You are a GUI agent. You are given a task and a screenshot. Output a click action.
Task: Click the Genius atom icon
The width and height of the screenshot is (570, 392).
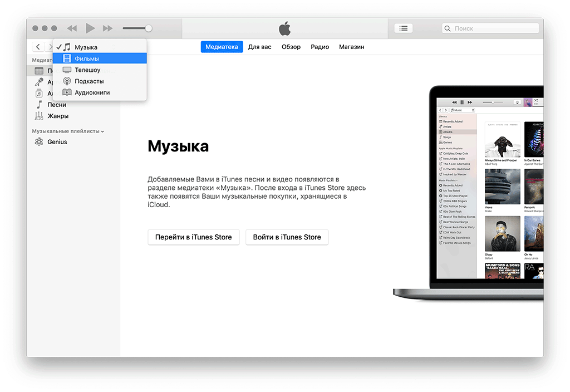click(x=39, y=142)
